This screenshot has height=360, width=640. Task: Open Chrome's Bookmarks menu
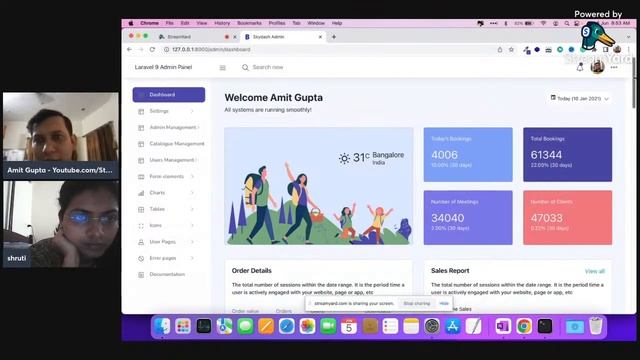coord(249,23)
